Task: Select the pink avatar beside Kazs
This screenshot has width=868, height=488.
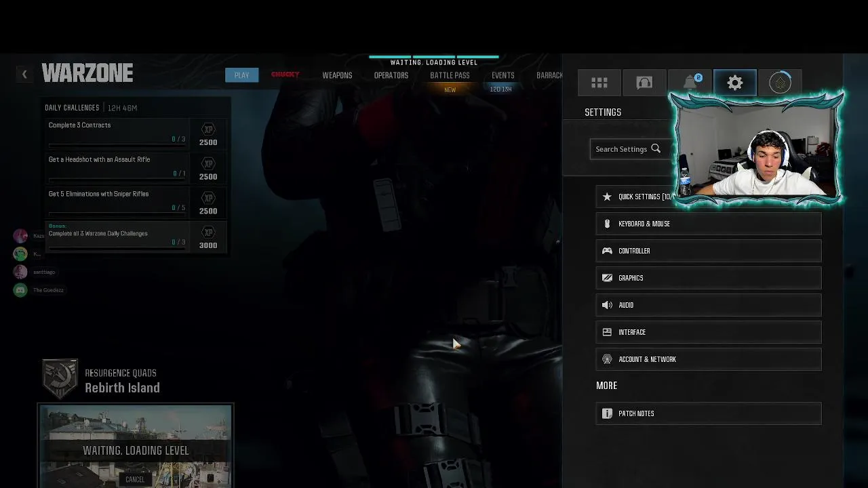Action: pyautogui.click(x=20, y=235)
